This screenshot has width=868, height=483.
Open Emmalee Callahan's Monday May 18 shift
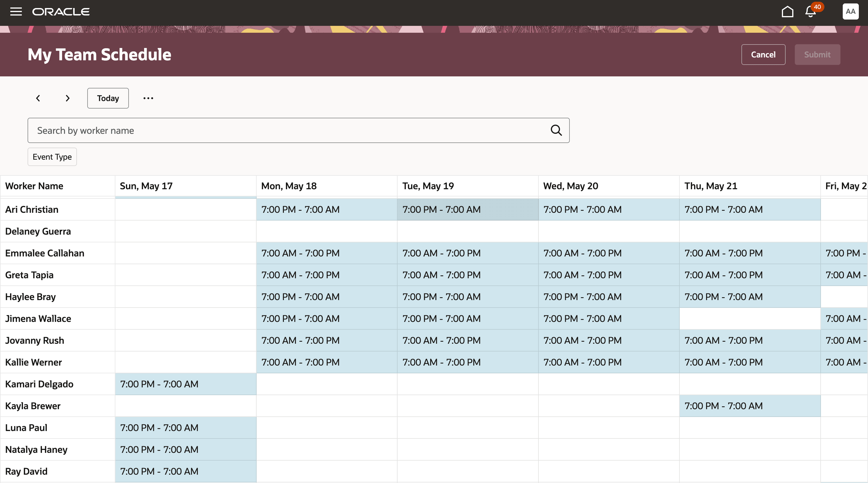pos(327,253)
